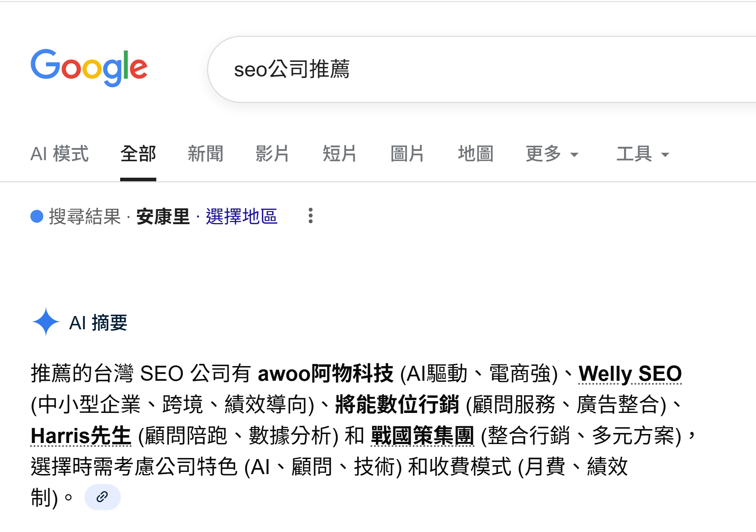Click the Welly SEO link

point(630,374)
